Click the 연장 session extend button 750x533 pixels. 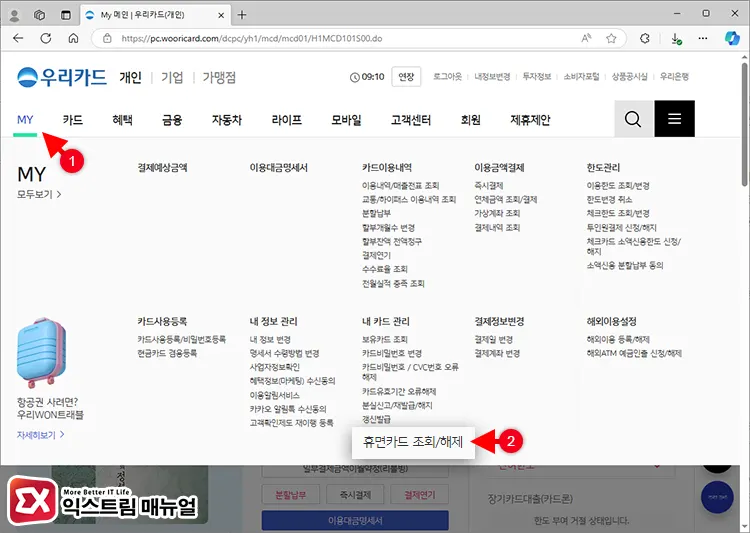click(406, 77)
